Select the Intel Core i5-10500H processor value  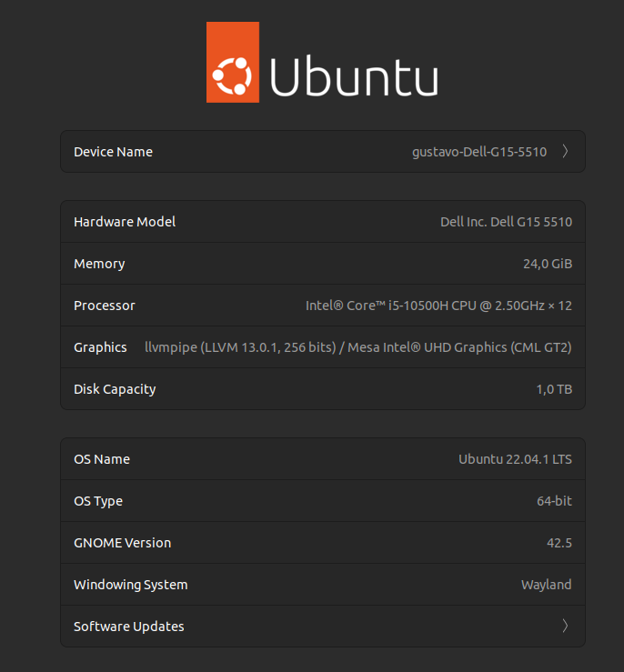pyautogui.click(x=438, y=306)
